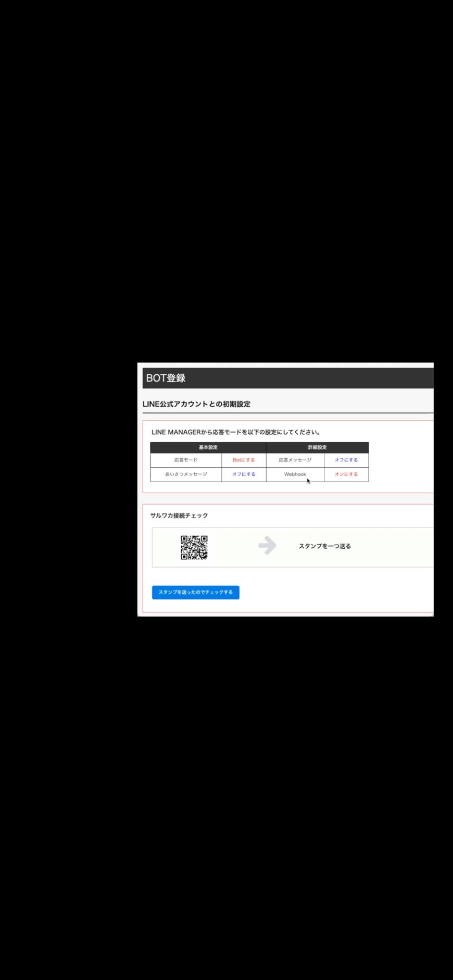453x980 pixels.
Task: Select the 応答メッセージ label cell
Action: click(295, 460)
